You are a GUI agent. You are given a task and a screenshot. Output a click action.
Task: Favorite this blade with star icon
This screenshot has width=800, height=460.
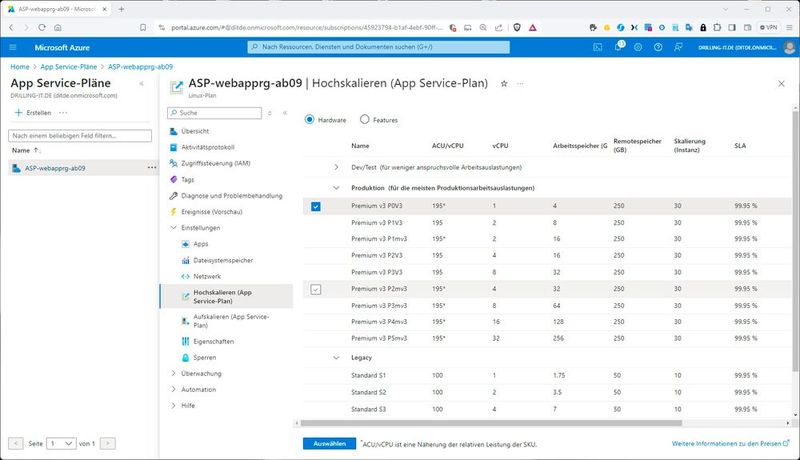click(504, 83)
